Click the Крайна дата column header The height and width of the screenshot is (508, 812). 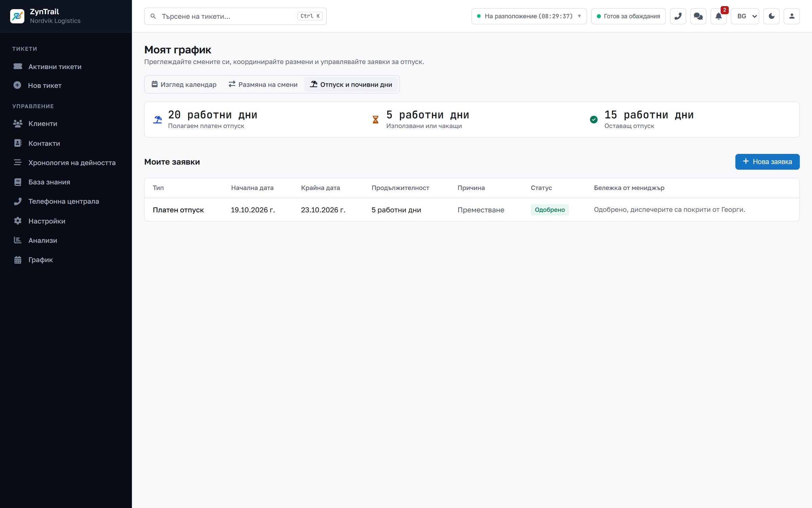point(320,188)
